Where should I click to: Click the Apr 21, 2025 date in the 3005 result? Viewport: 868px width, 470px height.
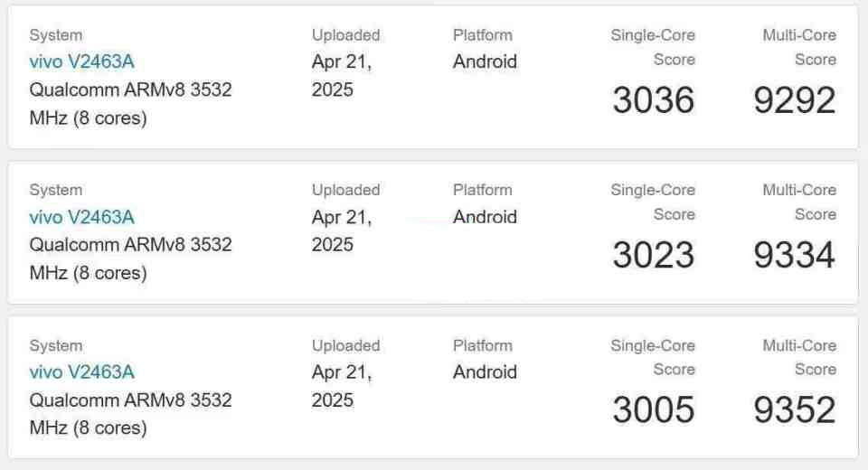click(342, 386)
